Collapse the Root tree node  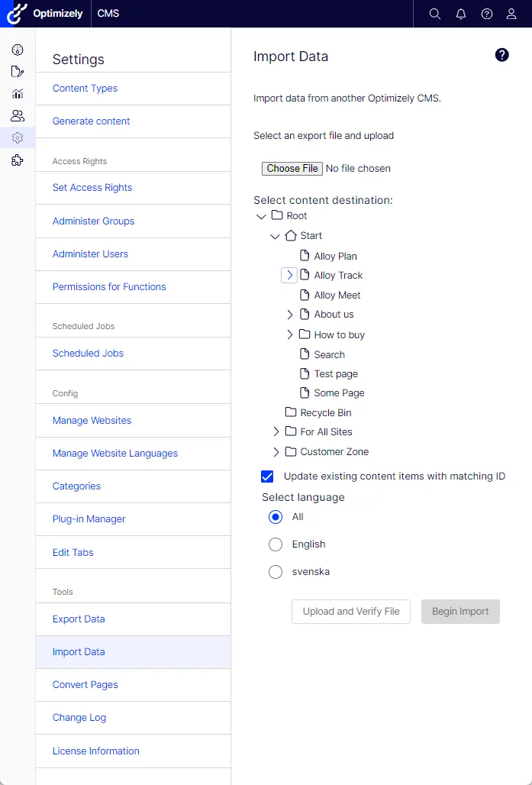261,216
